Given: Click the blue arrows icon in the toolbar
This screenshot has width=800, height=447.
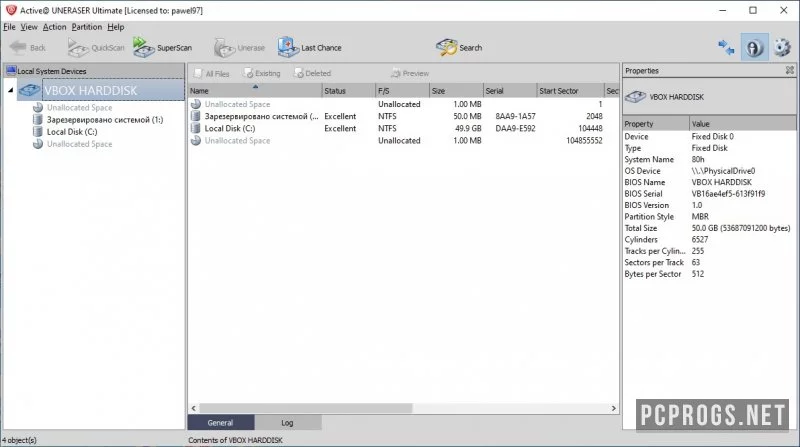Looking at the screenshot, I should [x=726, y=47].
